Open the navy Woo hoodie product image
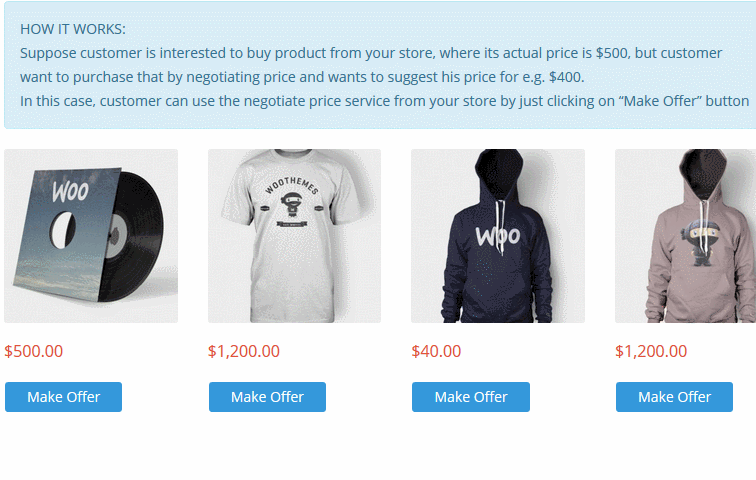 [498, 236]
